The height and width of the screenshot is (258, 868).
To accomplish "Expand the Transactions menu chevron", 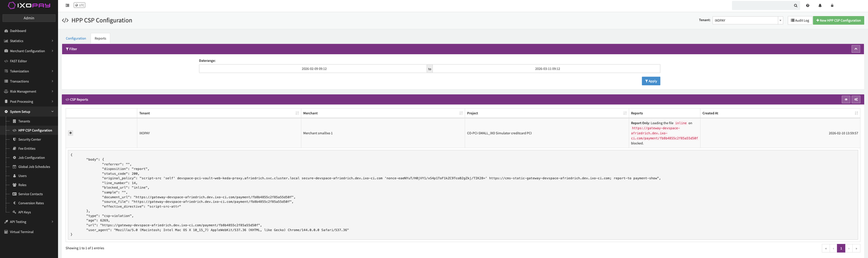I will point(53,81).
